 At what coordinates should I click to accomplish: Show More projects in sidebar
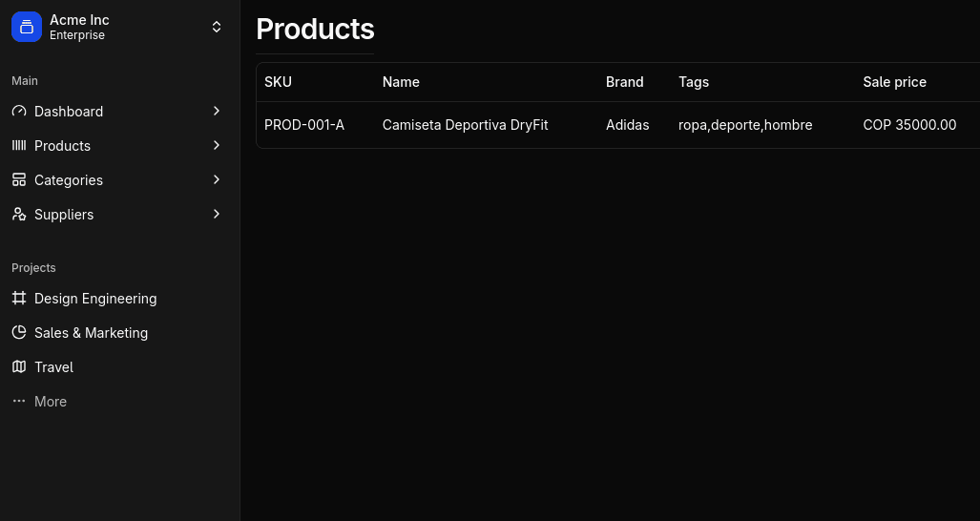point(51,402)
